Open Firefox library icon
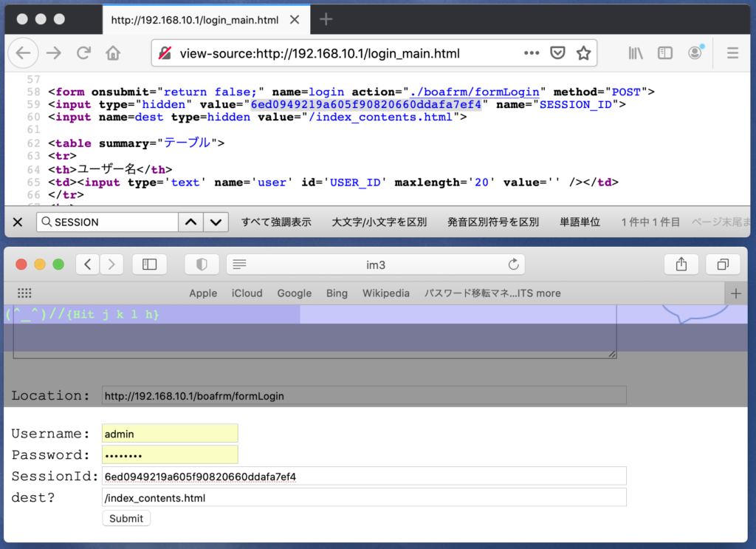 [636, 53]
